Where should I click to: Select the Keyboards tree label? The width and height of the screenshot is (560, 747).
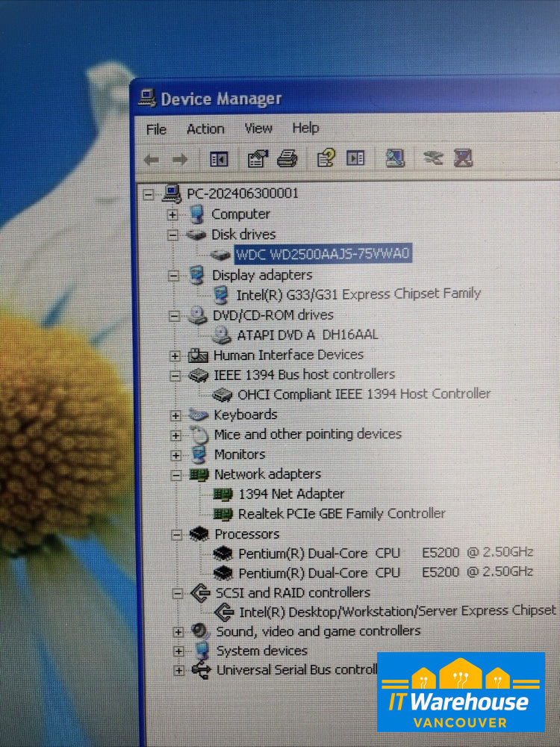click(x=245, y=415)
